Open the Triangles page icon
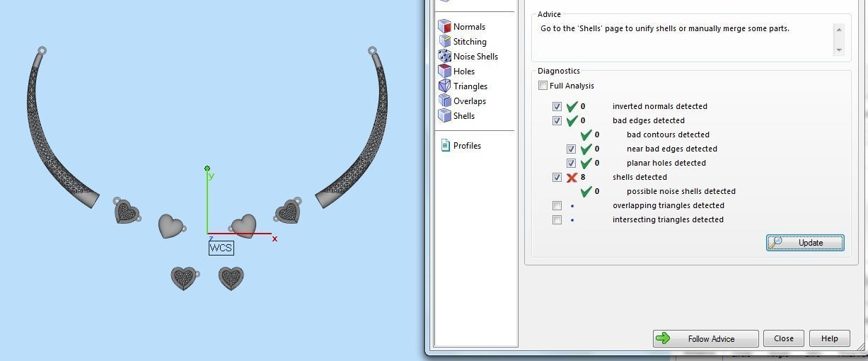The height and width of the screenshot is (361, 868). (444, 86)
